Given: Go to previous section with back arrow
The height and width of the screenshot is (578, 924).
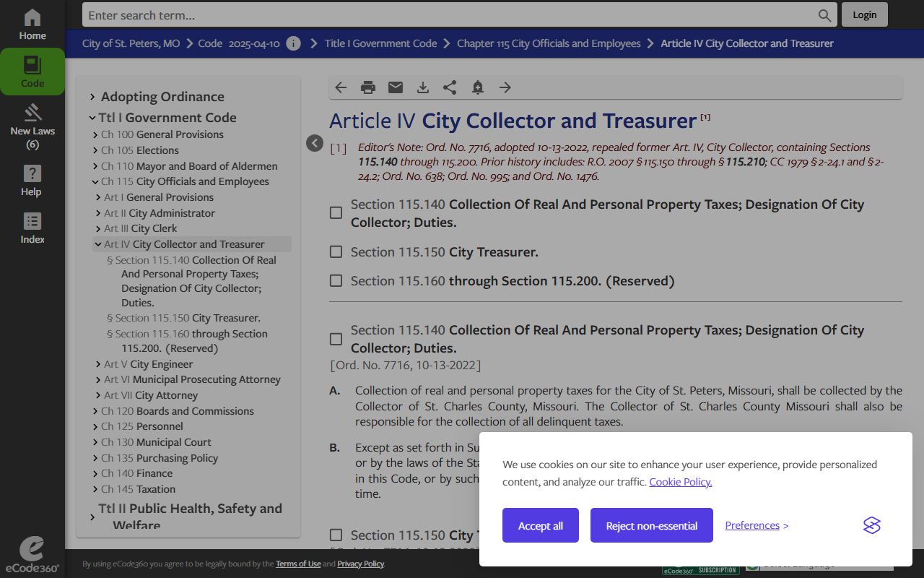Looking at the screenshot, I should (x=341, y=87).
